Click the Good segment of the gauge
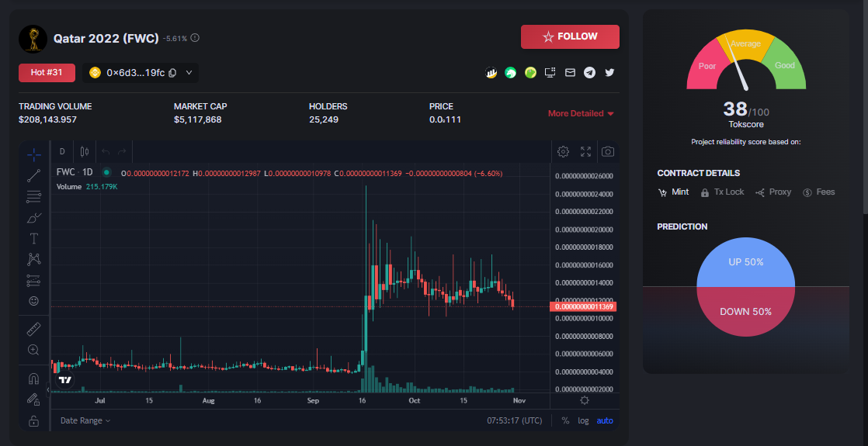The image size is (868, 446). tap(785, 65)
